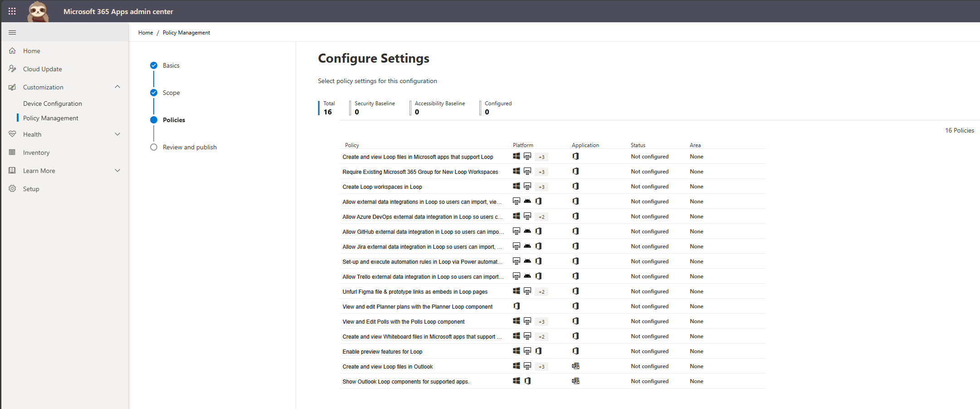Click Office application icon for Enable preview features
Screen dimensions: 980x409
575,351
